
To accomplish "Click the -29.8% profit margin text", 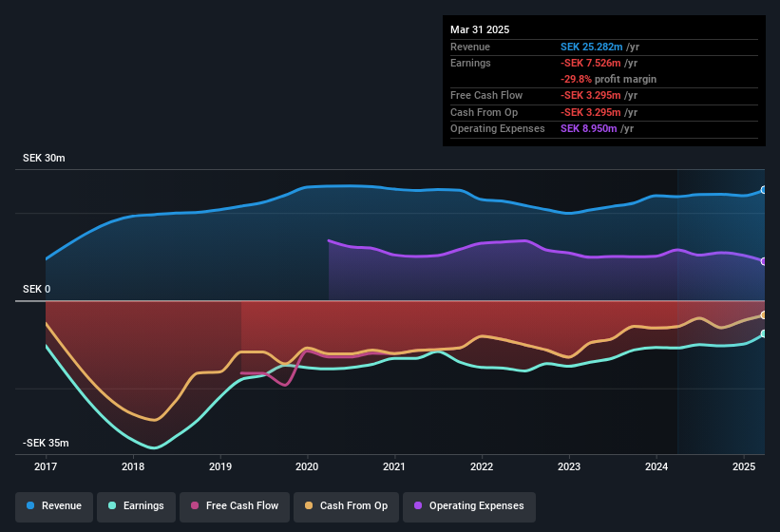I will (x=608, y=79).
